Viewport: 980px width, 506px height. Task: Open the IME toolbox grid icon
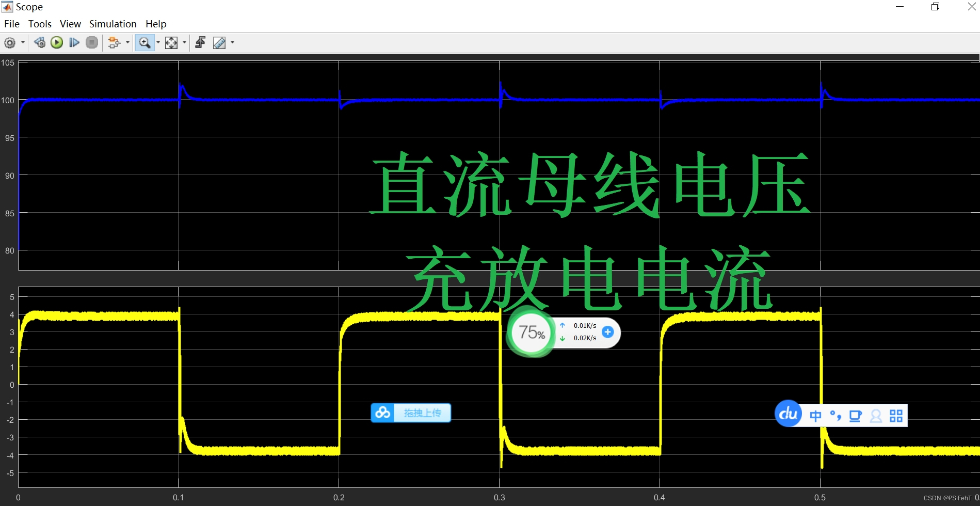896,416
